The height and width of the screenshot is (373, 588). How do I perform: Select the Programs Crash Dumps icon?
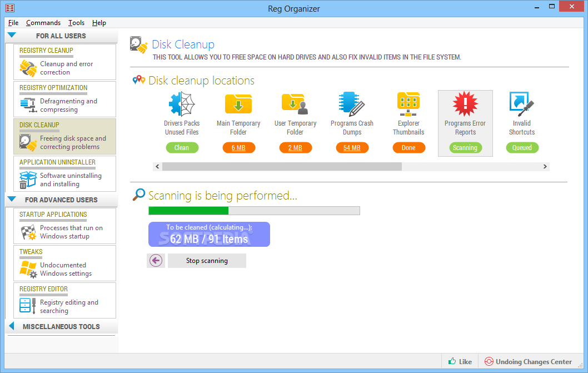351,104
